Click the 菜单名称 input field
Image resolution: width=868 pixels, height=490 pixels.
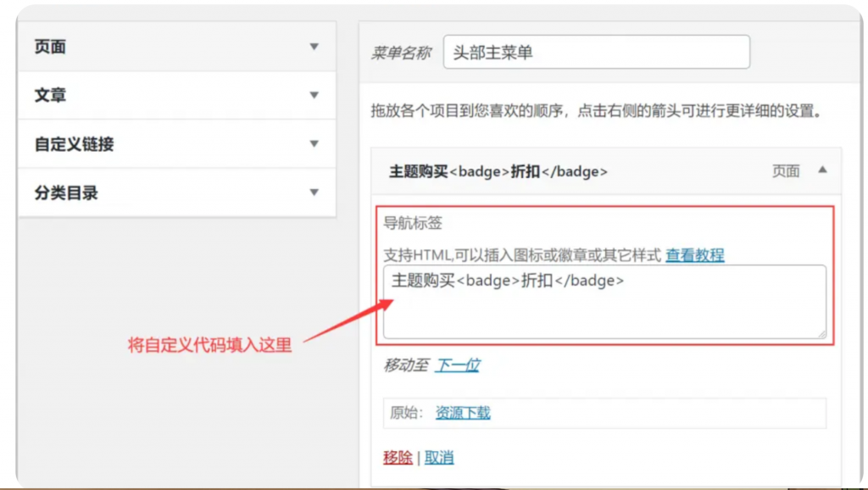point(597,52)
